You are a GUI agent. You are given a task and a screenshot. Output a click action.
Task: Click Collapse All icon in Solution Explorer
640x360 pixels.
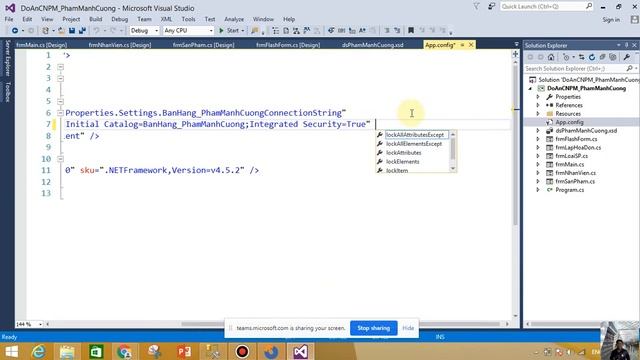coord(602,57)
